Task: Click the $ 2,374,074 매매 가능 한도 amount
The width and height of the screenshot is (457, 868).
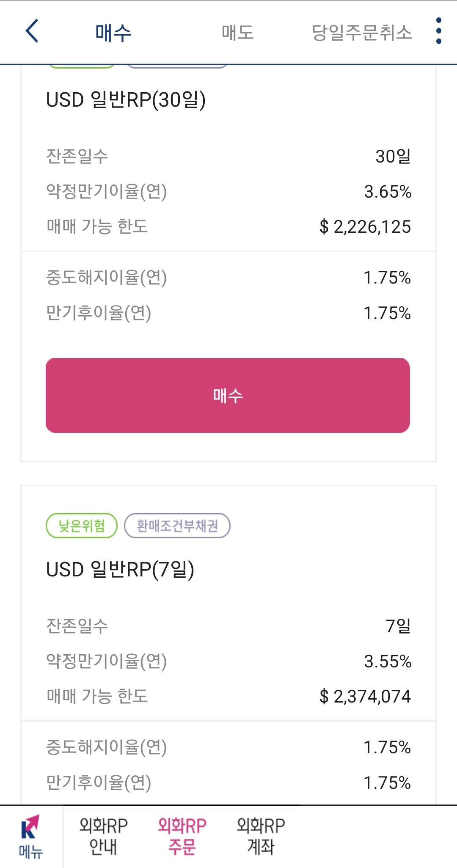Action: pyautogui.click(x=365, y=697)
